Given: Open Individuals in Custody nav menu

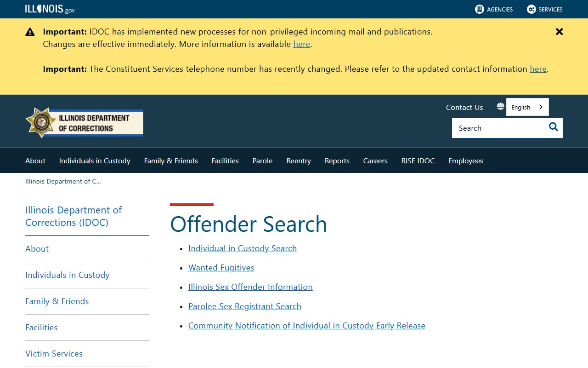Looking at the screenshot, I should 95,161.
